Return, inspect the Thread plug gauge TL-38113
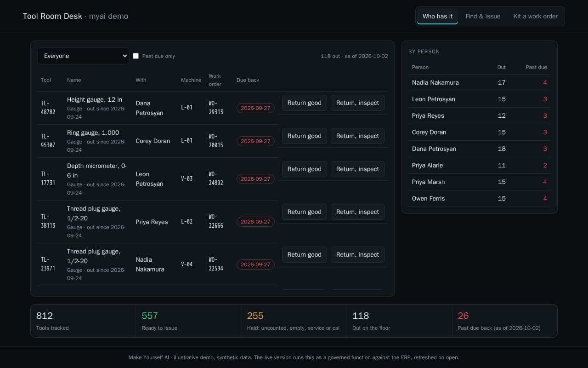This screenshot has width=588, height=368. pos(357,212)
